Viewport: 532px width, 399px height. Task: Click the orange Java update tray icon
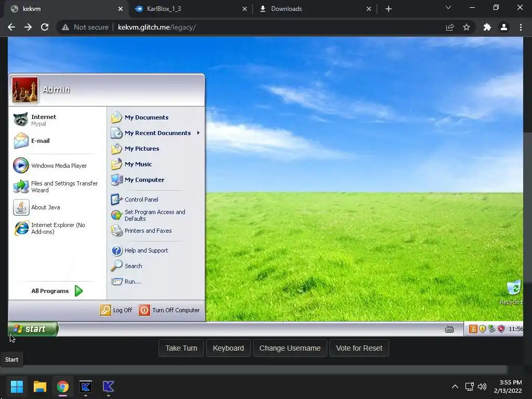point(473,329)
